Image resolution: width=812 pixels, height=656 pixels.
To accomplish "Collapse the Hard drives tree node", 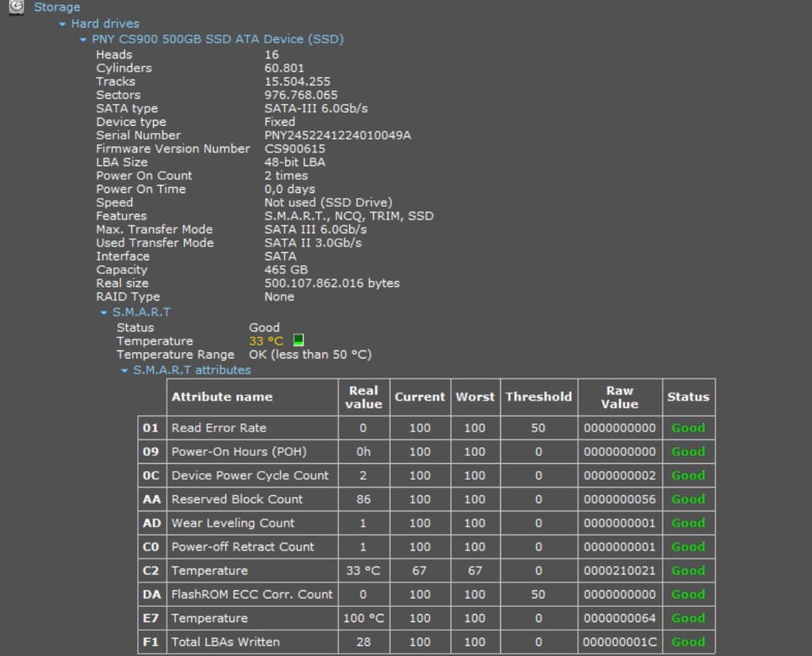I will [x=63, y=25].
